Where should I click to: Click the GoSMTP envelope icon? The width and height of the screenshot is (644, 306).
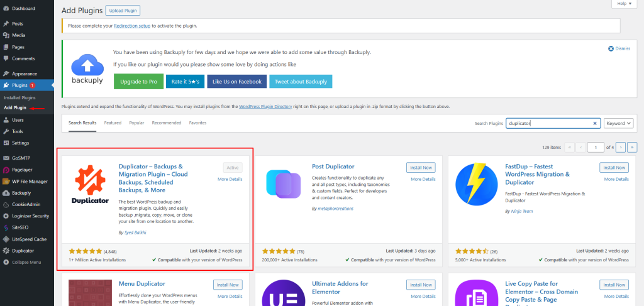[6, 158]
